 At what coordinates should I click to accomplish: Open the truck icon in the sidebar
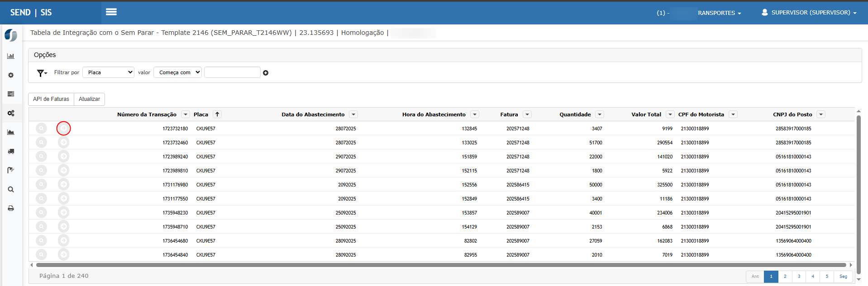11,152
